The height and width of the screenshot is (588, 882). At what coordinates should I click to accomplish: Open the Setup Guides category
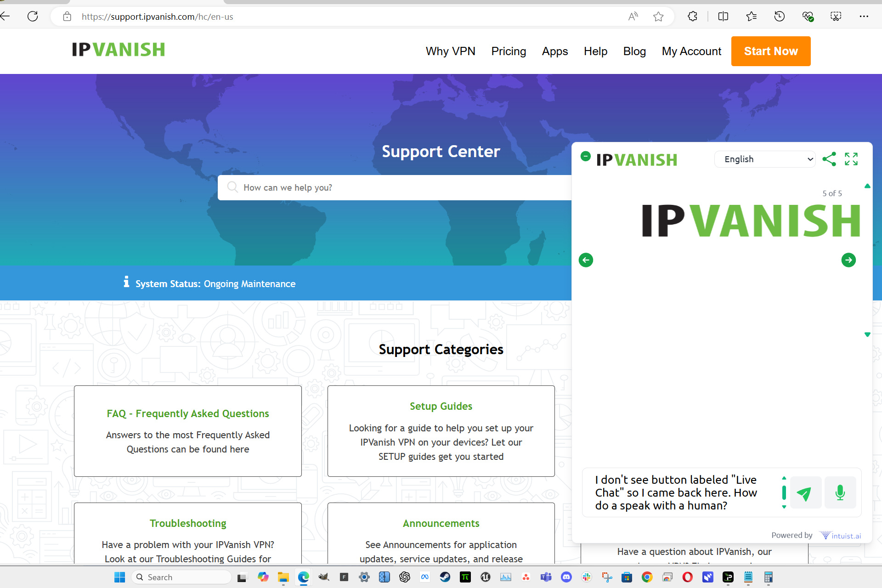(441, 431)
